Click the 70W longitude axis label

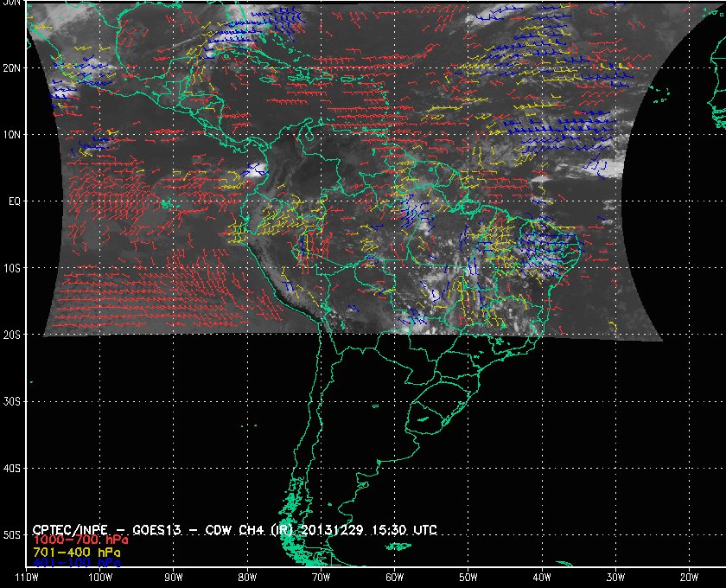321,577
